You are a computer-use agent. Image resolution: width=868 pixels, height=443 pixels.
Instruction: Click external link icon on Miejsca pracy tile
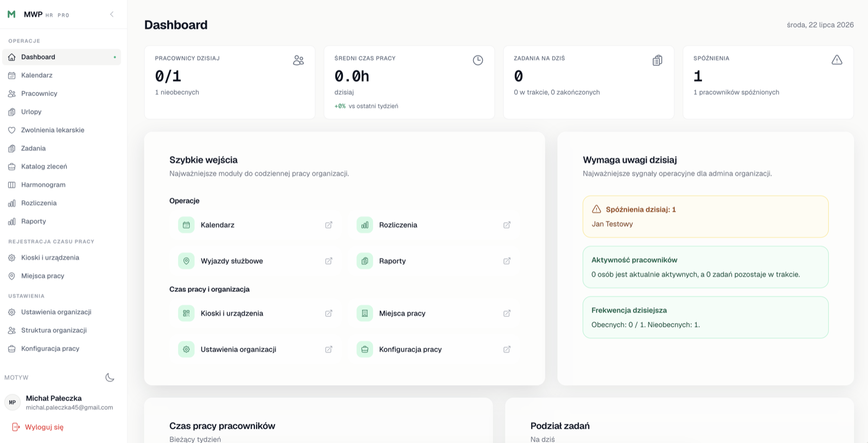pyautogui.click(x=507, y=313)
